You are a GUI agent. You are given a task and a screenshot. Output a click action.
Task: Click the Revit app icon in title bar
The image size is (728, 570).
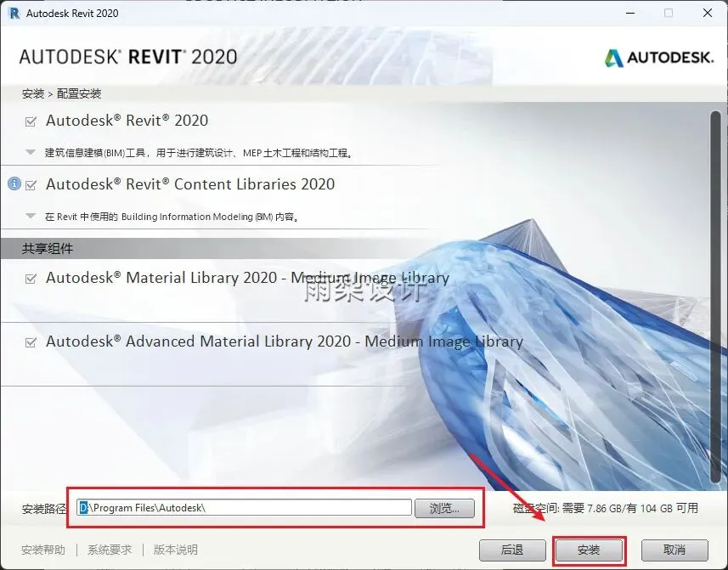14,13
